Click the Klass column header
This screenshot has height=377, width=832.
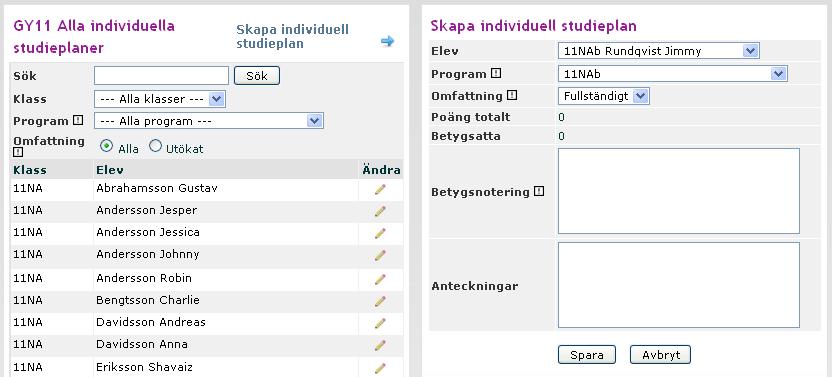point(30,170)
